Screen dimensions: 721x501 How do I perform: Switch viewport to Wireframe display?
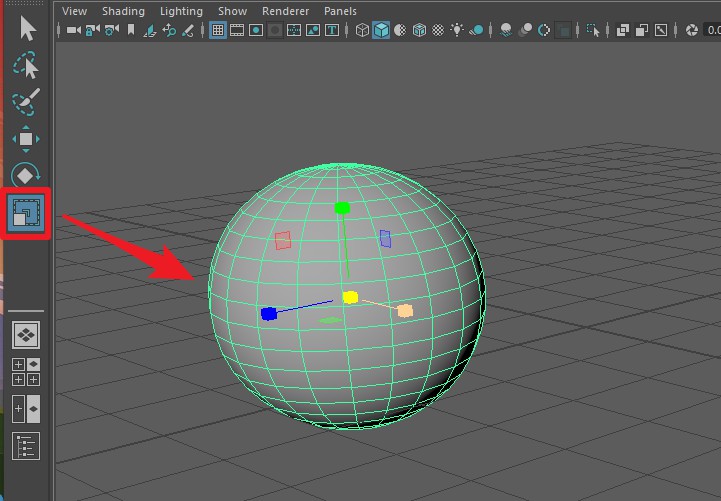[x=362, y=30]
